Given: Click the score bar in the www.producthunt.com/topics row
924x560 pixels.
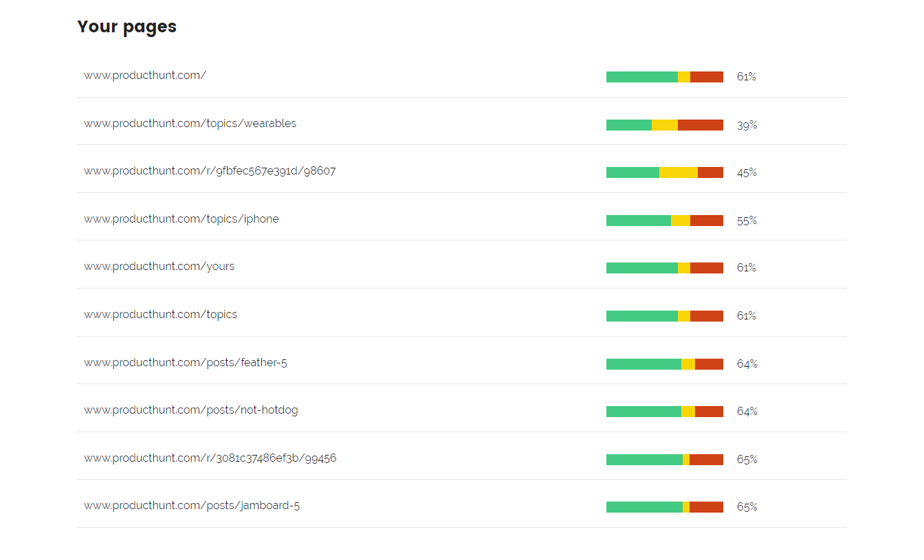Looking at the screenshot, I should (665, 316).
